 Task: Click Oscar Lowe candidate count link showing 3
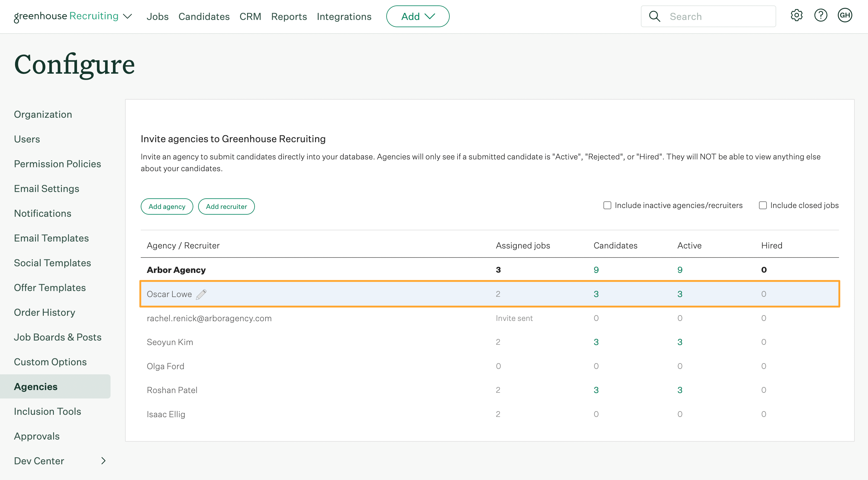(x=596, y=294)
